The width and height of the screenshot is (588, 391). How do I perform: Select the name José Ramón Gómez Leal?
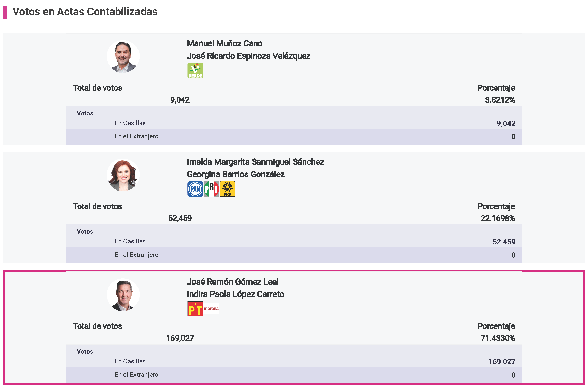[x=232, y=282]
